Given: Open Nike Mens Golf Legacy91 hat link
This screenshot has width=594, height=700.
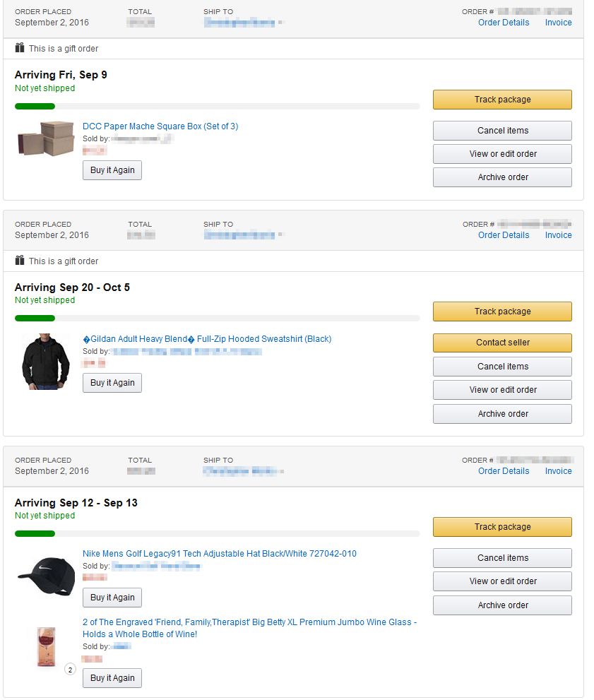Looking at the screenshot, I should click(220, 554).
